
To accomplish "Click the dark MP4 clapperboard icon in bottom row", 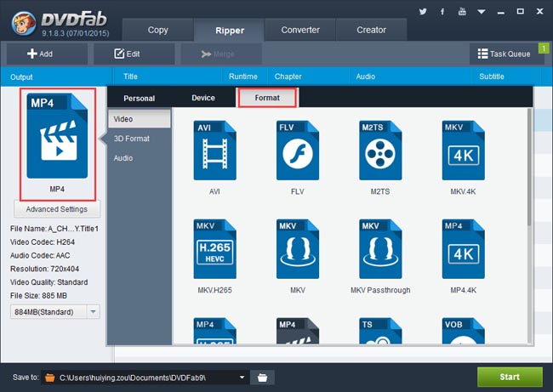I will [298, 331].
